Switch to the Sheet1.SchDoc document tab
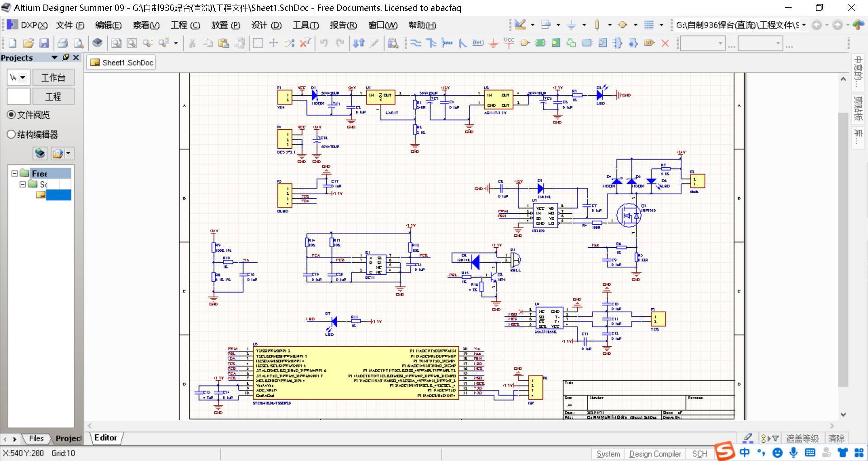Screen dimensions: 868x461 point(122,63)
